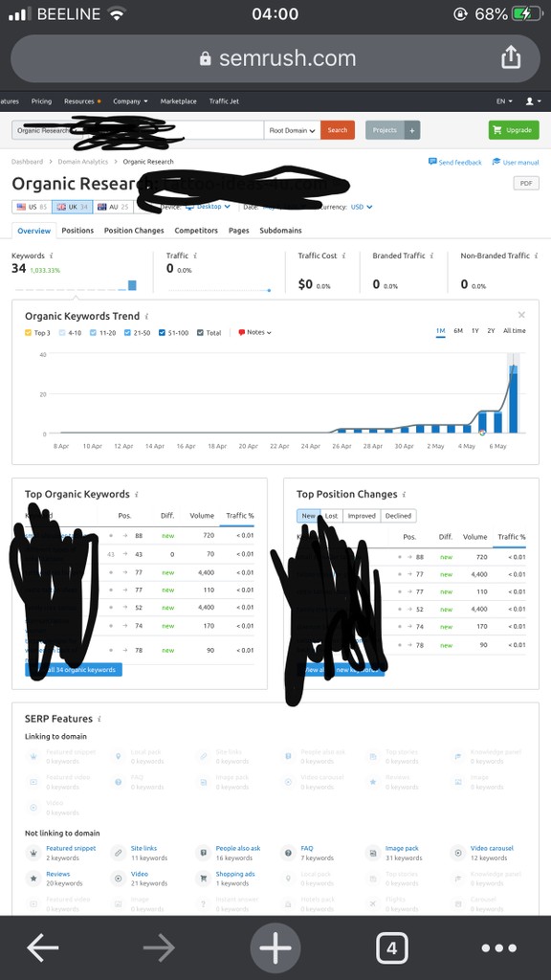Click the info icon next to Keywords
This screenshot has width=551, height=980.
[52, 256]
